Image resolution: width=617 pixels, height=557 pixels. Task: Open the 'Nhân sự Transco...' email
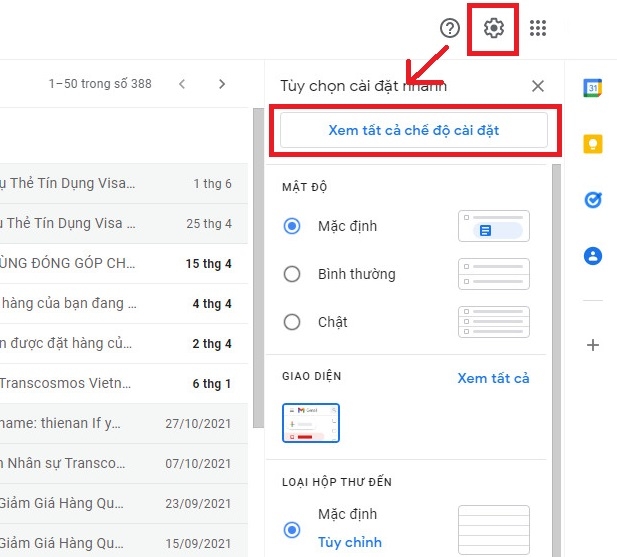124,463
